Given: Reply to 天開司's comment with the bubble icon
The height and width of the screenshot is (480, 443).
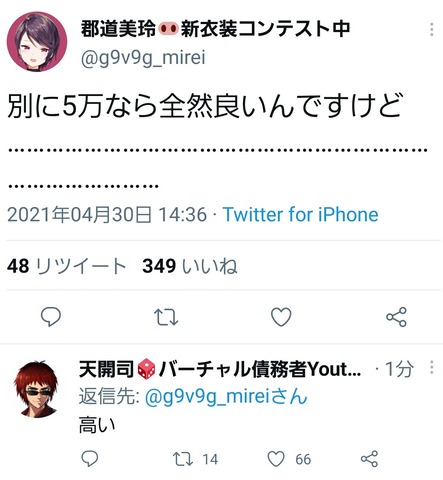Looking at the screenshot, I should pos(90,459).
